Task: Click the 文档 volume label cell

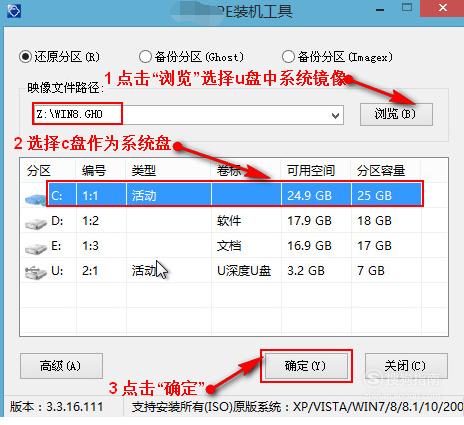Action: (229, 246)
